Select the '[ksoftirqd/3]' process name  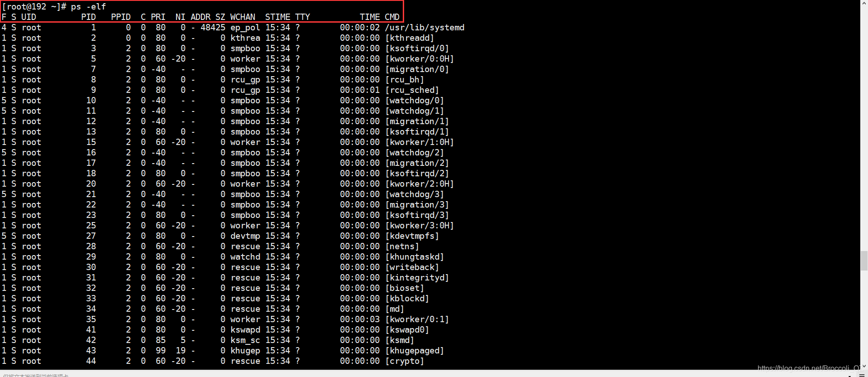coord(417,215)
